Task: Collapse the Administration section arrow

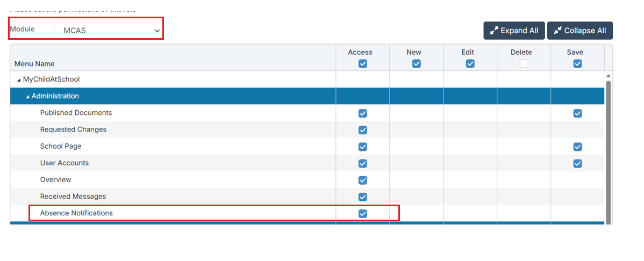Action: pyautogui.click(x=28, y=97)
